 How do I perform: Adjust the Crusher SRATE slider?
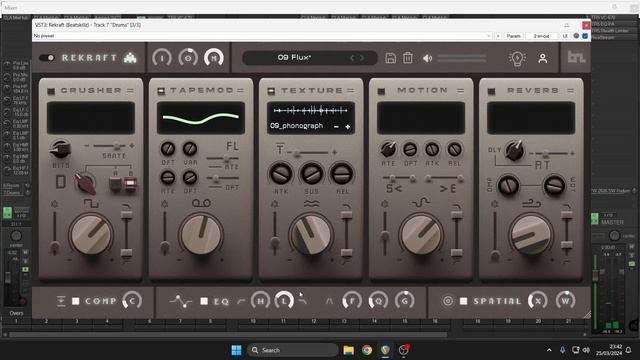click(109, 146)
